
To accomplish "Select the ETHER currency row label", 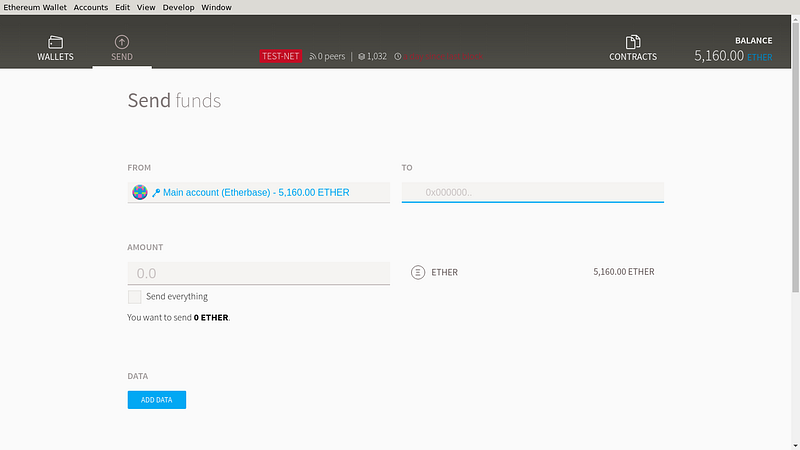I will tap(444, 272).
